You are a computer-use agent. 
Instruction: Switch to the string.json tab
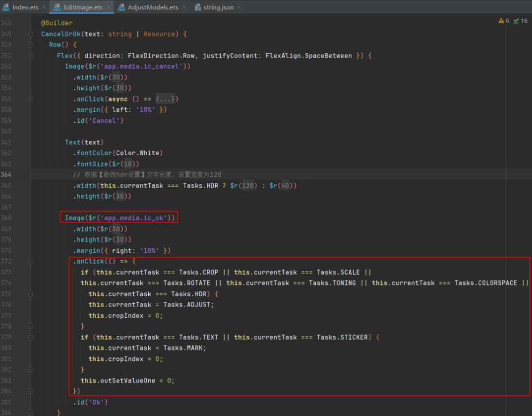[218, 7]
